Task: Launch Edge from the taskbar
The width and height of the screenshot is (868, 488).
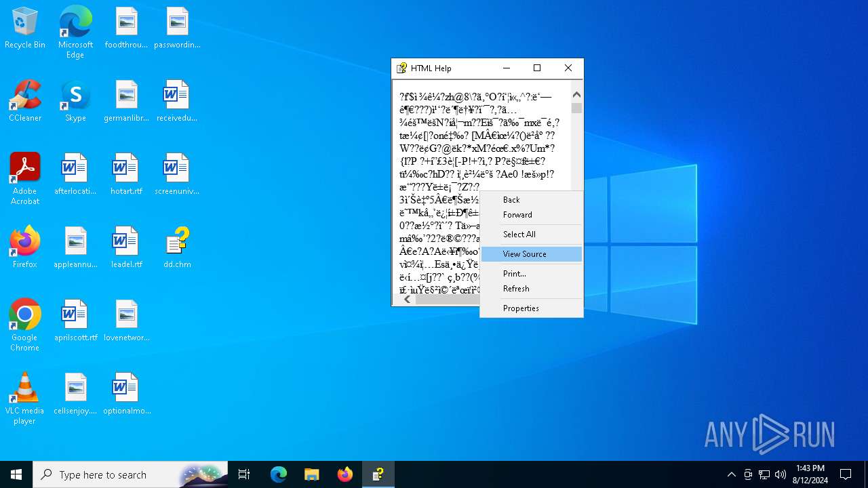Action: (279, 474)
